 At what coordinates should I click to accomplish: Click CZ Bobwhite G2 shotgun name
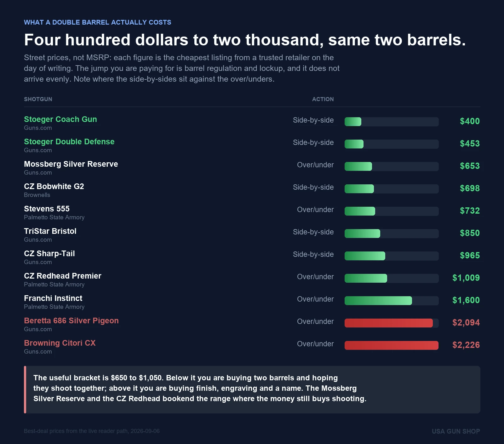click(x=54, y=187)
